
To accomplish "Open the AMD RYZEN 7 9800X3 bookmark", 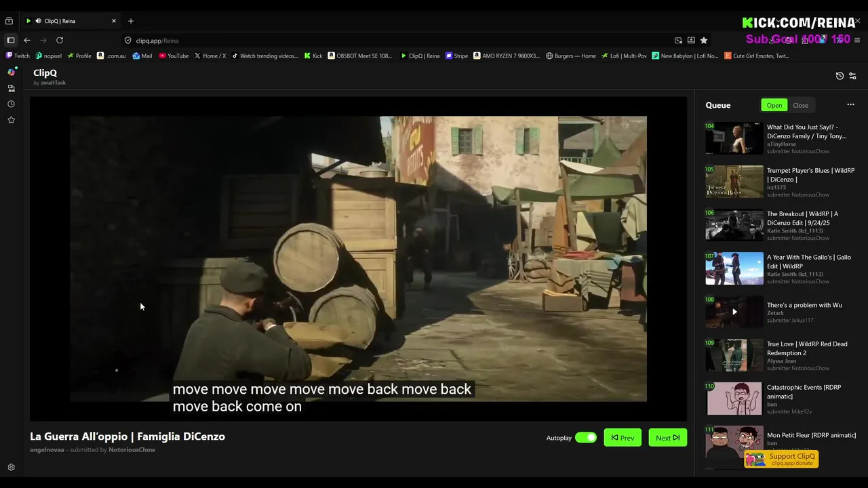I will tap(507, 56).
